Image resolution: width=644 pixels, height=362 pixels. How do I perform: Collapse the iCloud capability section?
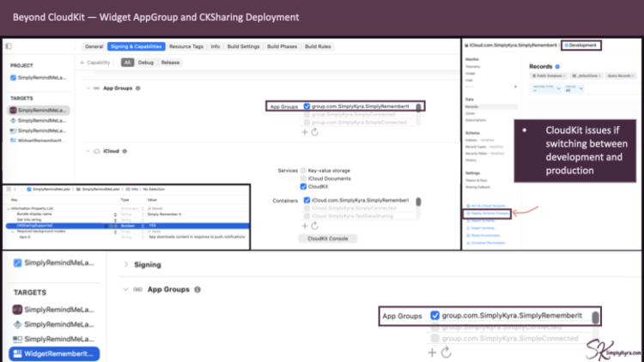88,151
